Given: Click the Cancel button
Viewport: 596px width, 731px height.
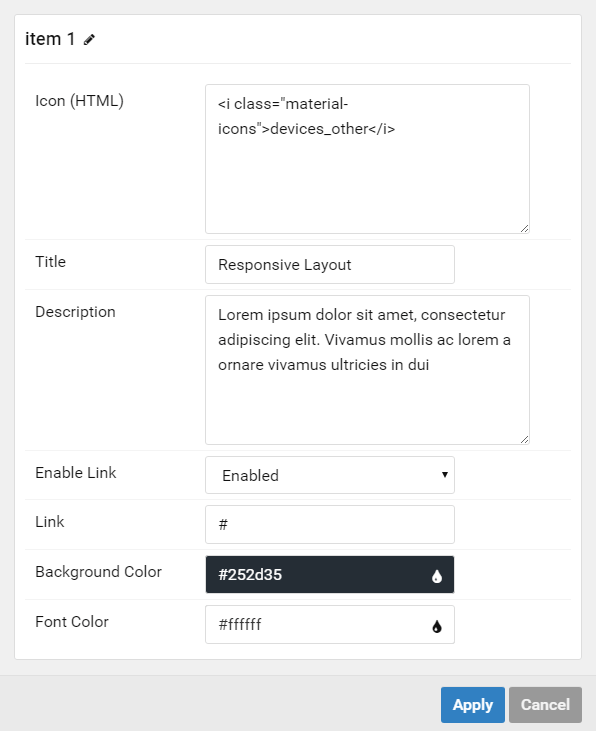Looking at the screenshot, I should (545, 704).
